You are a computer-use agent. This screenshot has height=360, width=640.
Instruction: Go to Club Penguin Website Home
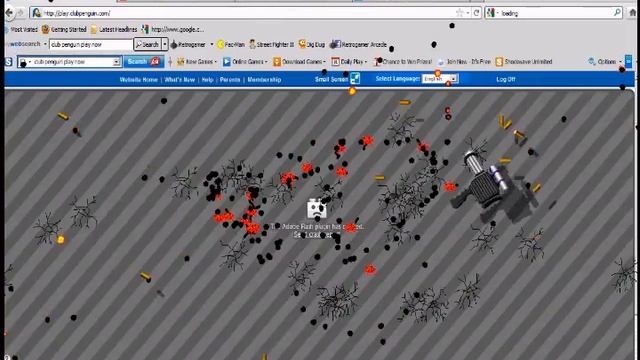(x=138, y=80)
